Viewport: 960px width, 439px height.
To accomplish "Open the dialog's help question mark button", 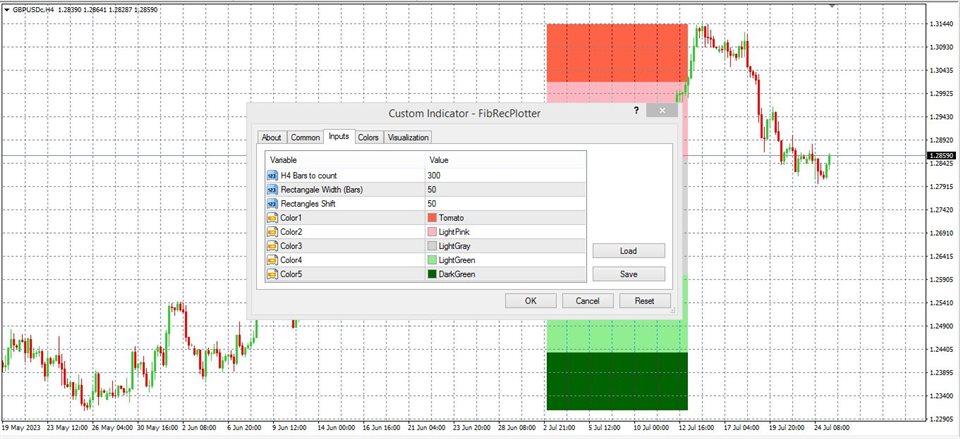I will 637,113.
